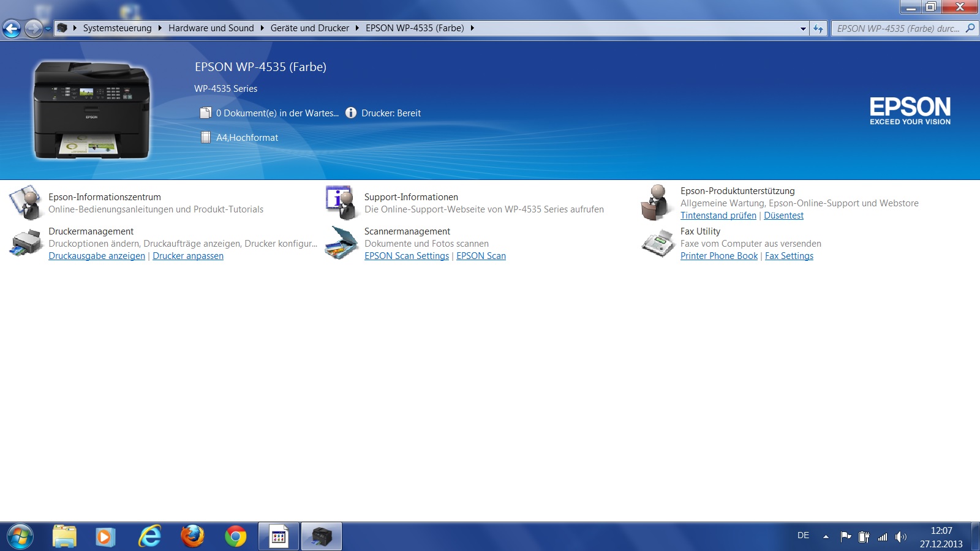980x551 pixels.
Task: Click the battery power tray icon
Action: point(864,537)
